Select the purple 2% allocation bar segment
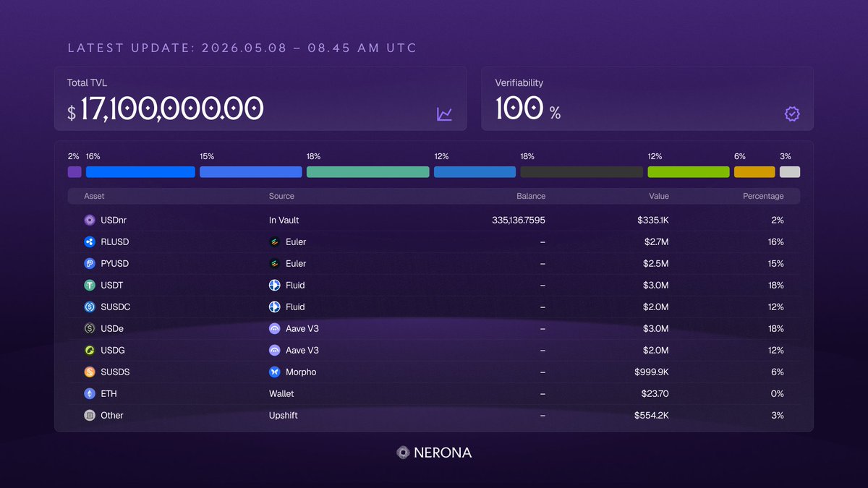868x488 pixels. coord(75,172)
